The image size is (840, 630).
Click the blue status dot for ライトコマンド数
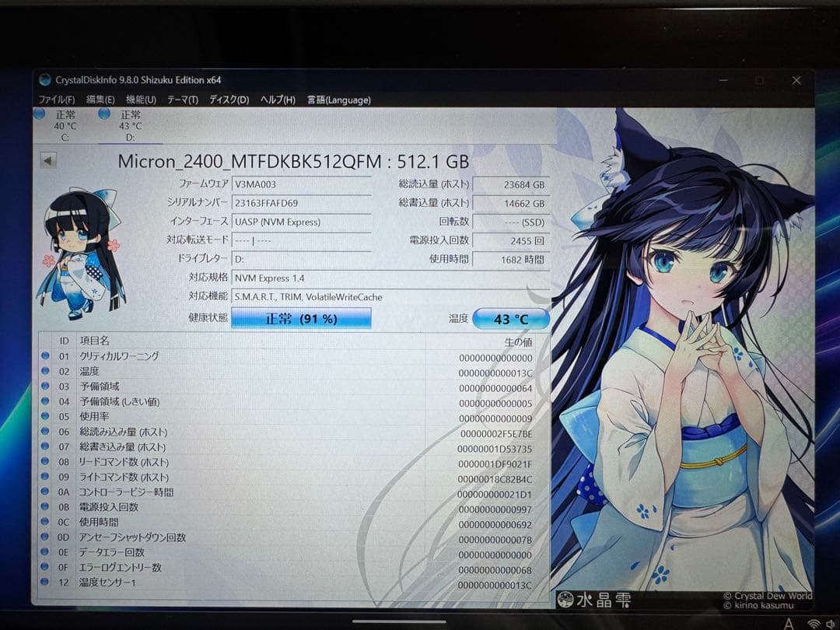[46, 476]
